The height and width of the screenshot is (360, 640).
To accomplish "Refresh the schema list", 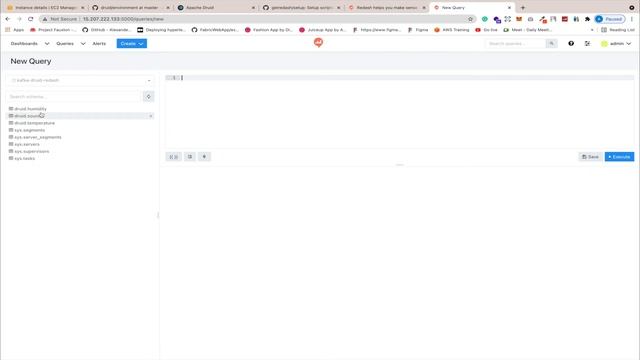I will point(149,97).
